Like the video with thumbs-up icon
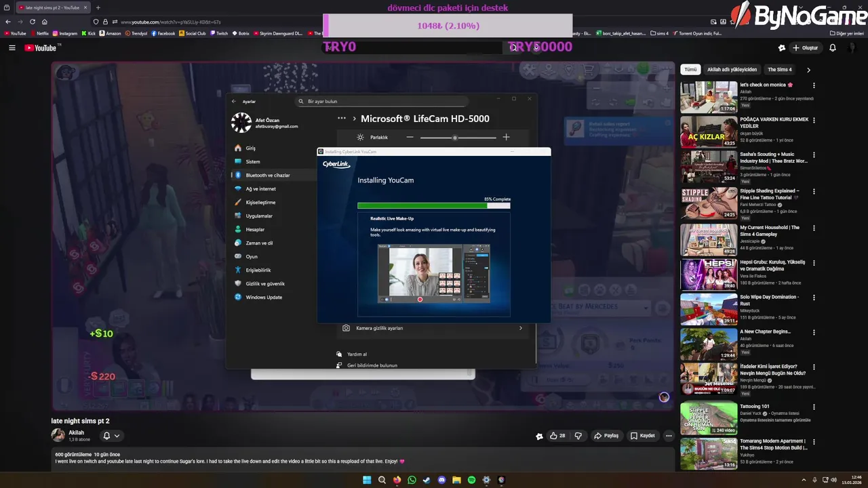868x488 pixels. (557, 436)
